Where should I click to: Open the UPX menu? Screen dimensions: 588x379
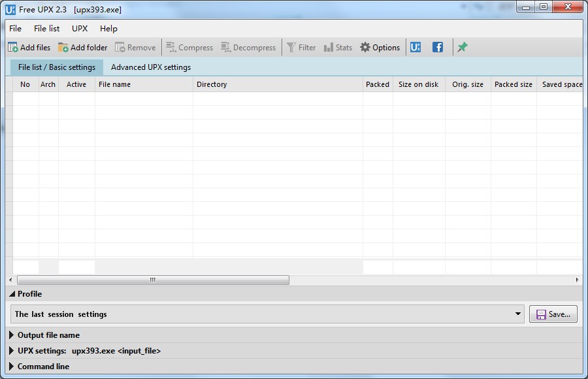click(80, 29)
